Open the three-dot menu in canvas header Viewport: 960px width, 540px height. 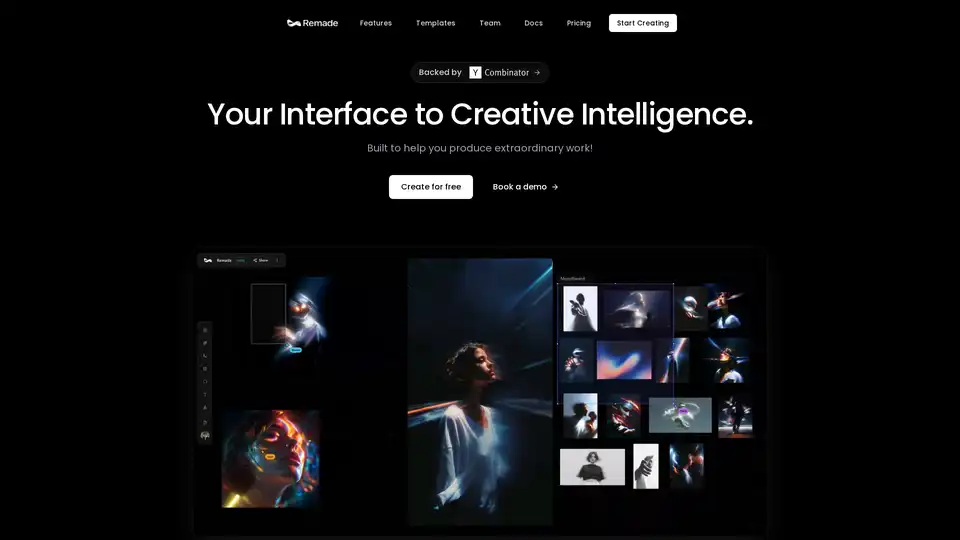coord(277,260)
